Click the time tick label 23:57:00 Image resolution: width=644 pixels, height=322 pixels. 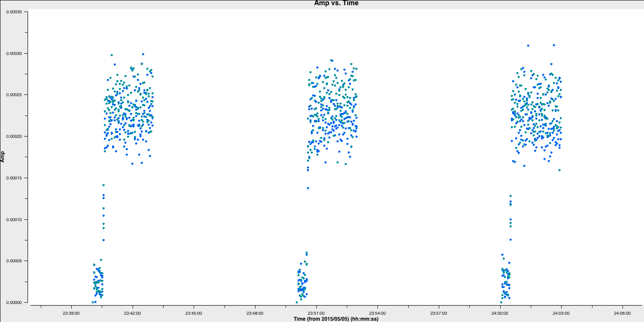pos(439,313)
